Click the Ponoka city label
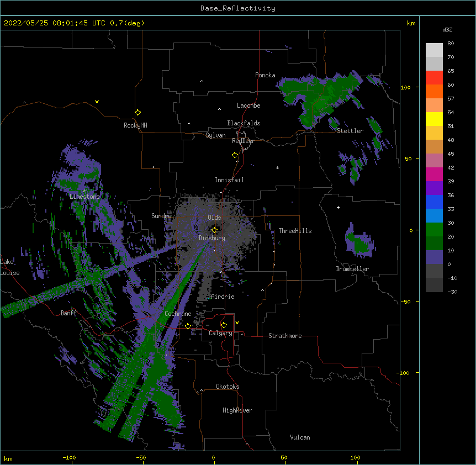476x465 pixels. (x=265, y=75)
